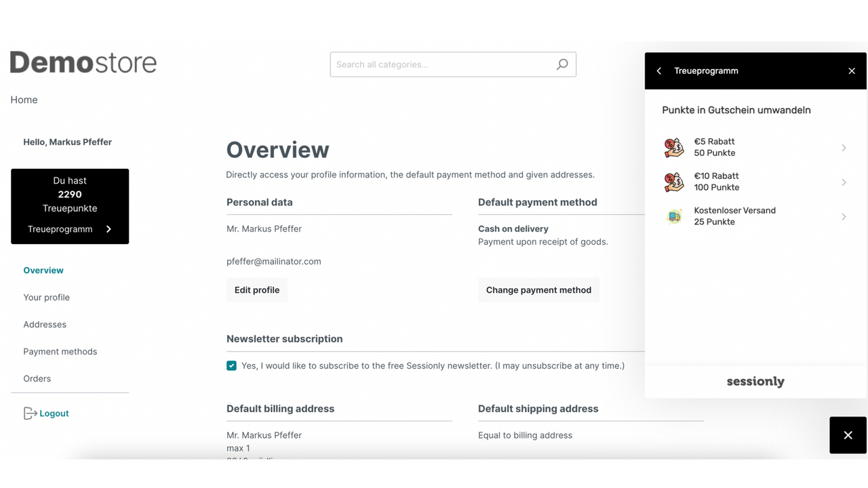Screen dimensions: 868x488
Task: Click the Edit profile button
Action: [257, 290]
